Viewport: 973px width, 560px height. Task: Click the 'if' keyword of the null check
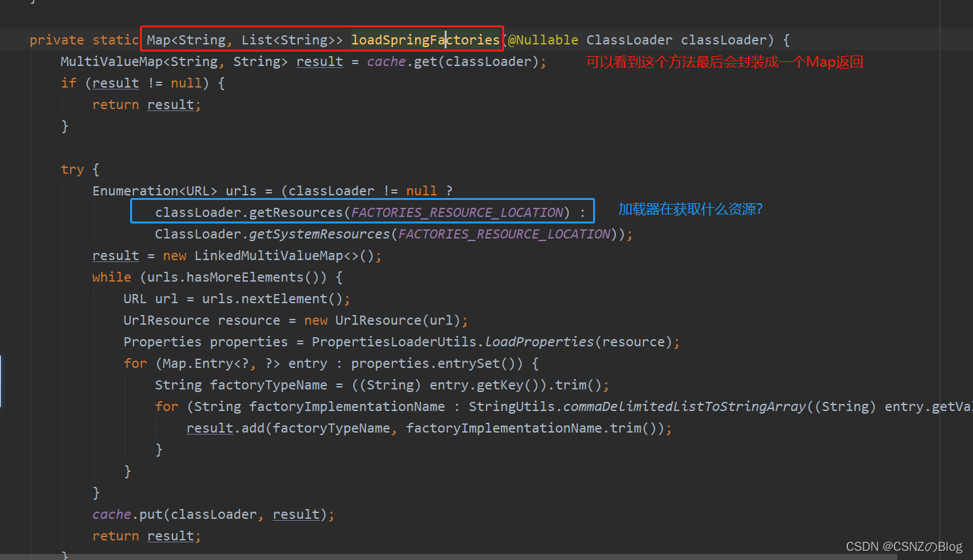click(69, 83)
